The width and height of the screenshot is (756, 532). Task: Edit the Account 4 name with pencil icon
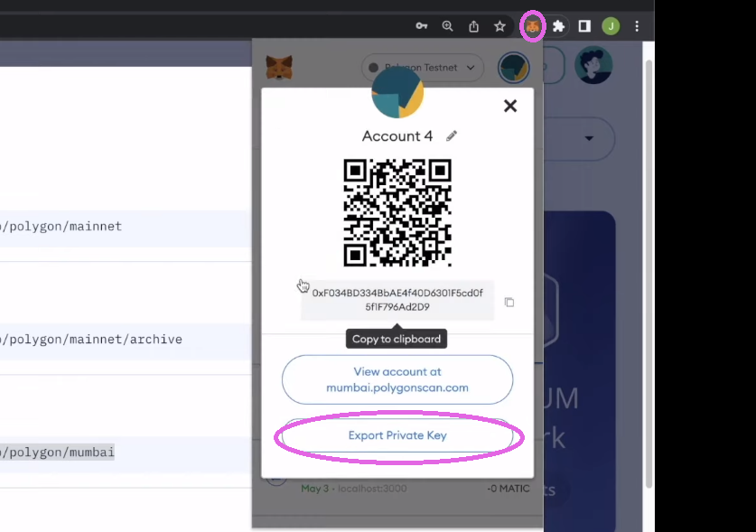click(x=452, y=136)
